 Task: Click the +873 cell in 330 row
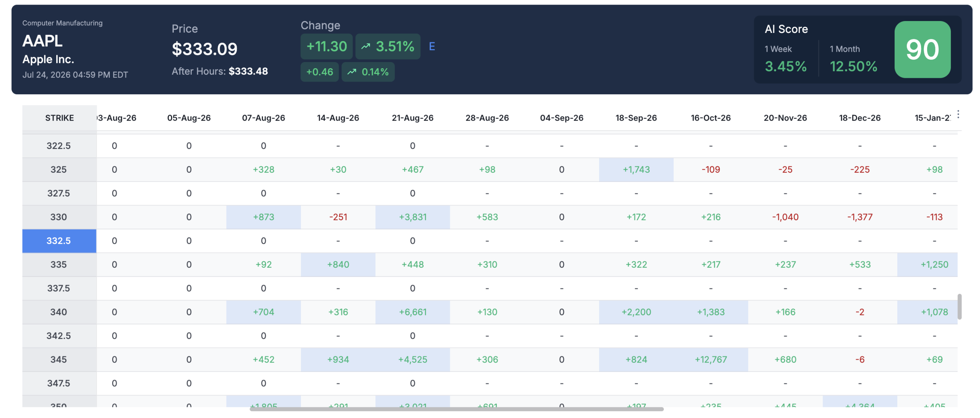point(263,217)
